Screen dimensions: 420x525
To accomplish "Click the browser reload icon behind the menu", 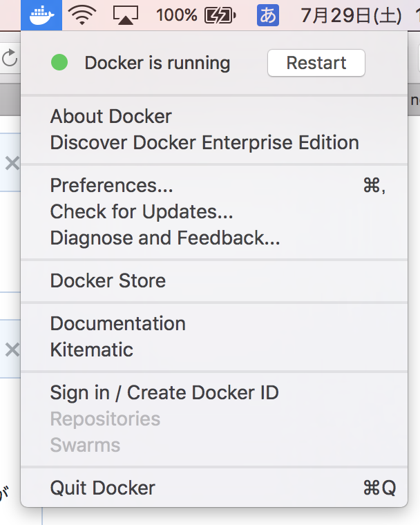I will (x=10, y=58).
